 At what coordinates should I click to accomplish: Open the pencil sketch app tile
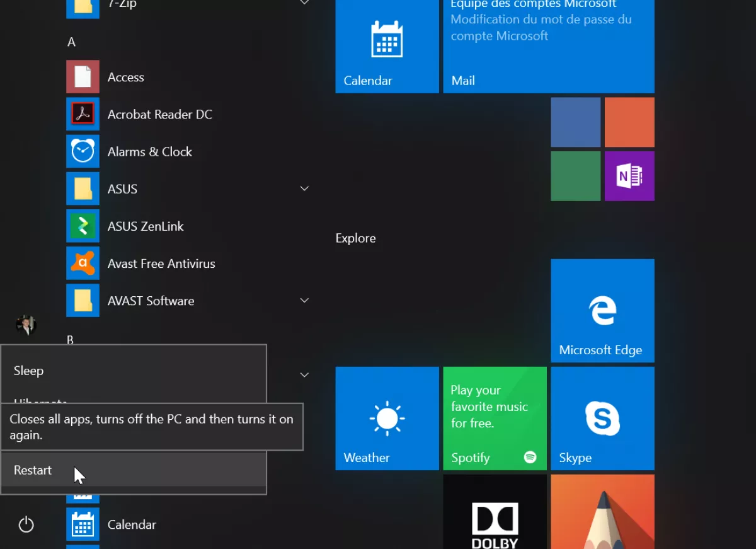602,512
